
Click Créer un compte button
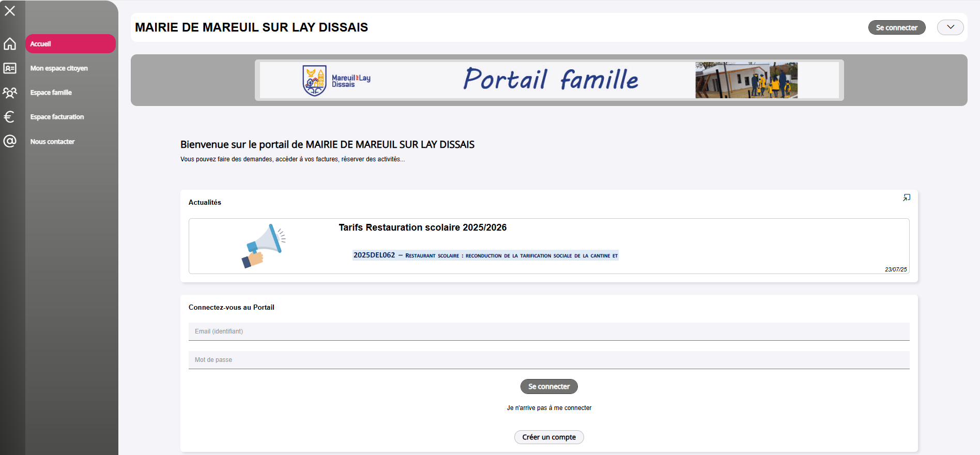[x=549, y=437]
